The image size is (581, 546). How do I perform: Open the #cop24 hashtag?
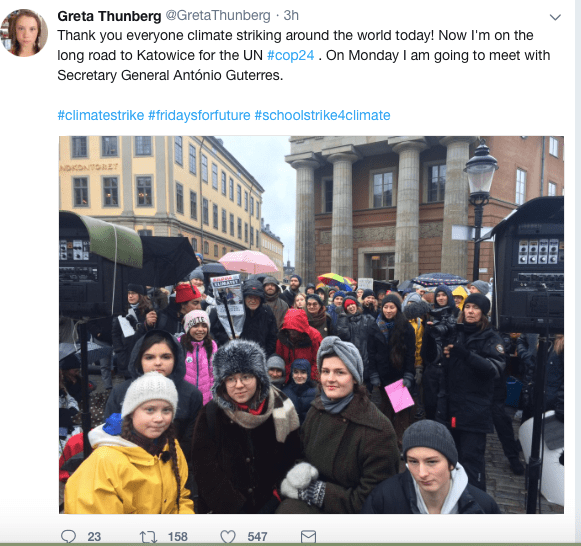pyautogui.click(x=290, y=55)
